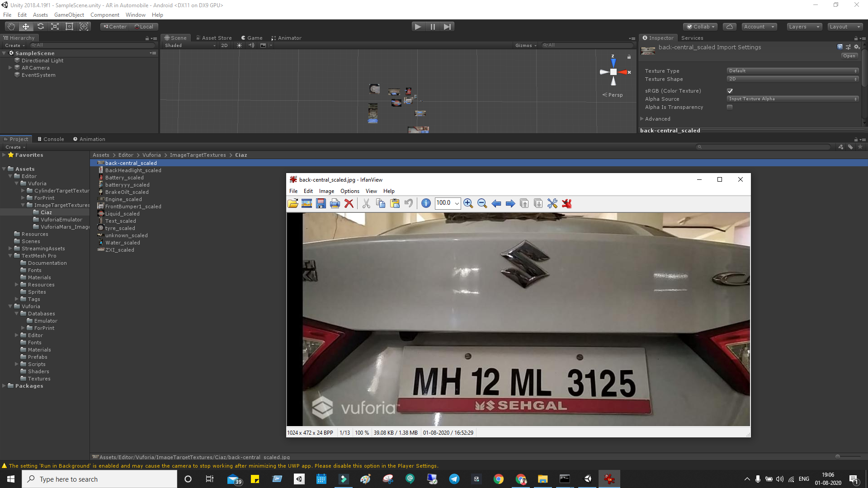Click the IrfanView zoom in magnifier
The height and width of the screenshot is (488, 868).
point(468,203)
